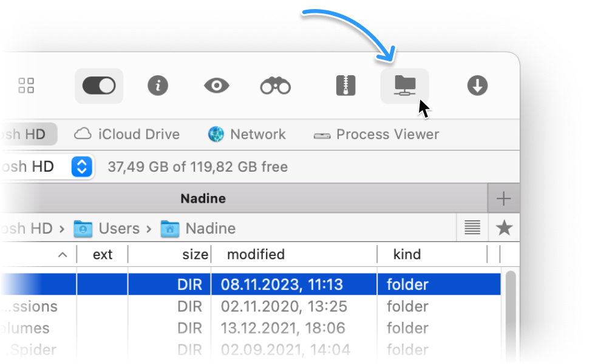Add a new tab with plus button
The height and width of the screenshot is (364, 595).
click(503, 198)
